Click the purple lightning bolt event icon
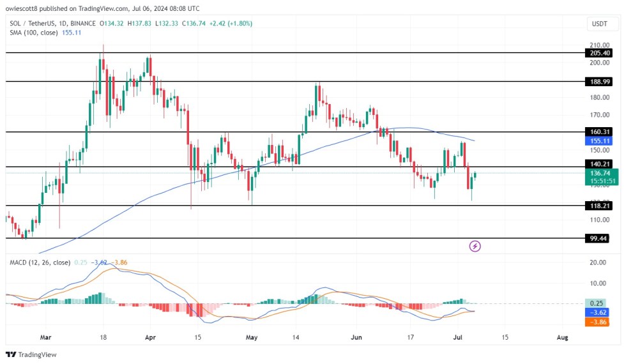This screenshot has width=626, height=364. pyautogui.click(x=475, y=246)
